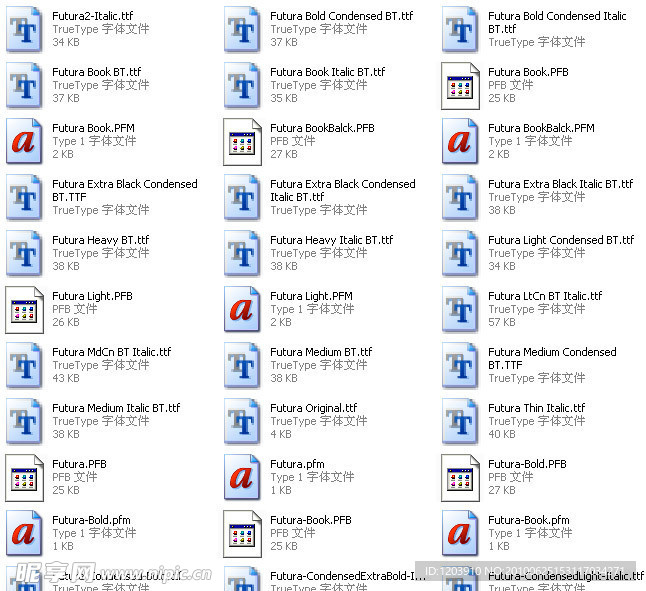646x591 pixels.
Task: Click the Futura BookBalck.PFB file icon
Action: point(242,142)
